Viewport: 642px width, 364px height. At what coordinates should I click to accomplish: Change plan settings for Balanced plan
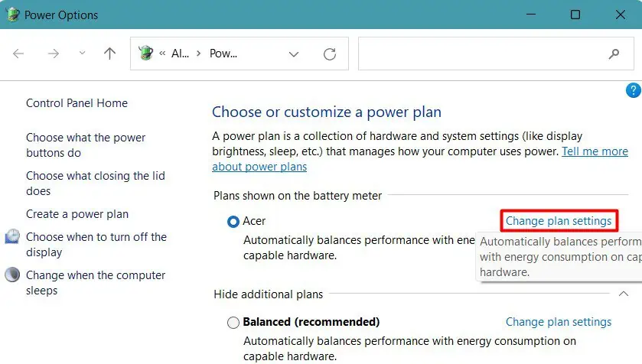559,322
